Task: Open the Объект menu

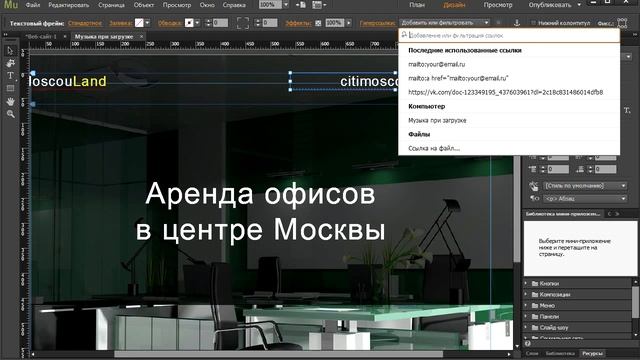Action: coord(144,5)
